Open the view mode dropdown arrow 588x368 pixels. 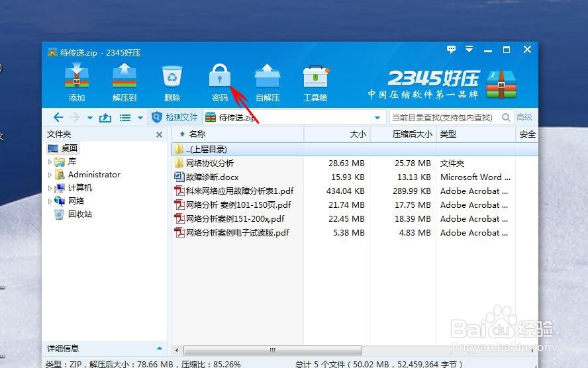(x=140, y=118)
